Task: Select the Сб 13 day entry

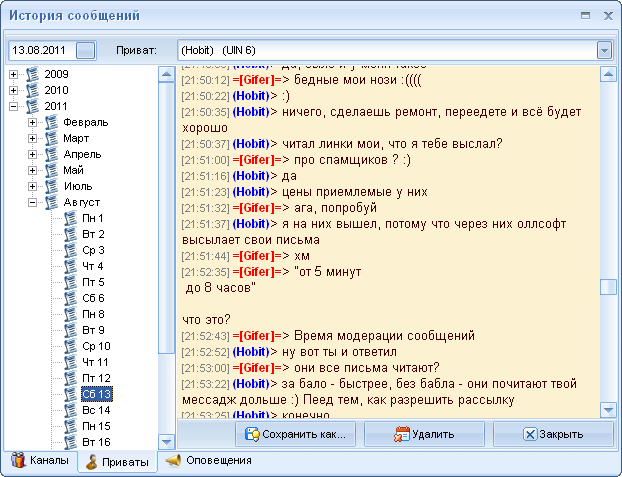Action: [x=97, y=394]
